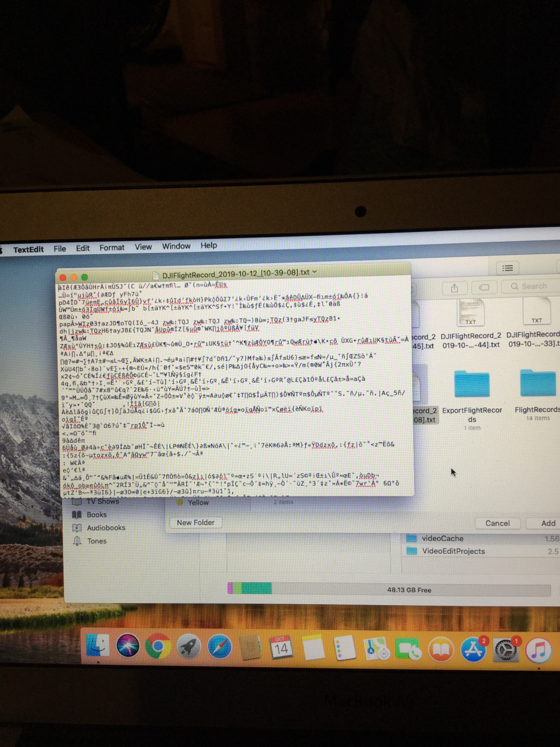This screenshot has width=560, height=747.
Task: Click the Yellow tag in dialog sidebar
Action: pyautogui.click(x=193, y=502)
